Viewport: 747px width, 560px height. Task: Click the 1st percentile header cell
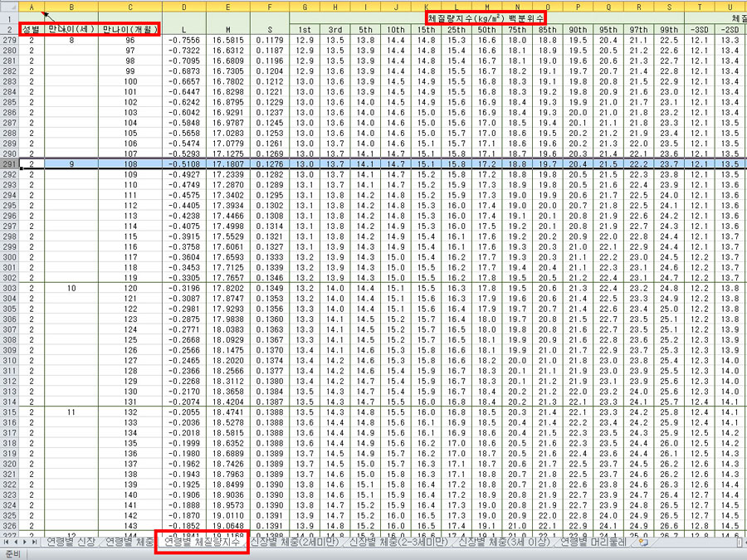click(305, 29)
